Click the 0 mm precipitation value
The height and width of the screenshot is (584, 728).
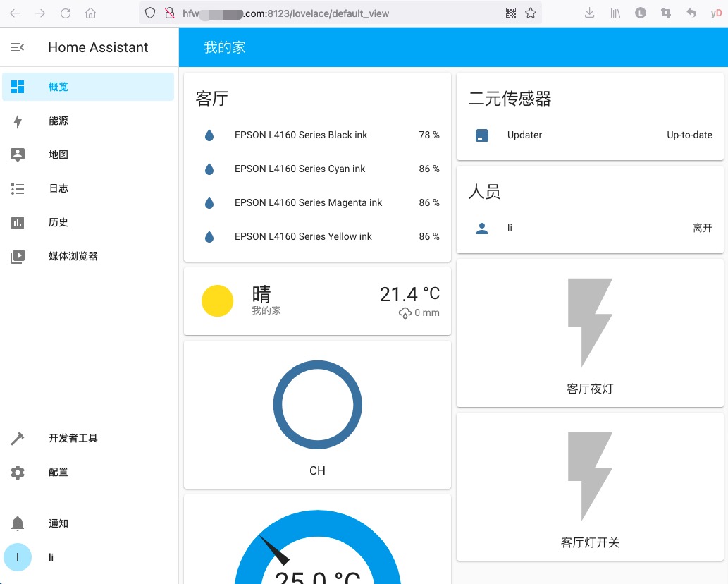coord(426,312)
